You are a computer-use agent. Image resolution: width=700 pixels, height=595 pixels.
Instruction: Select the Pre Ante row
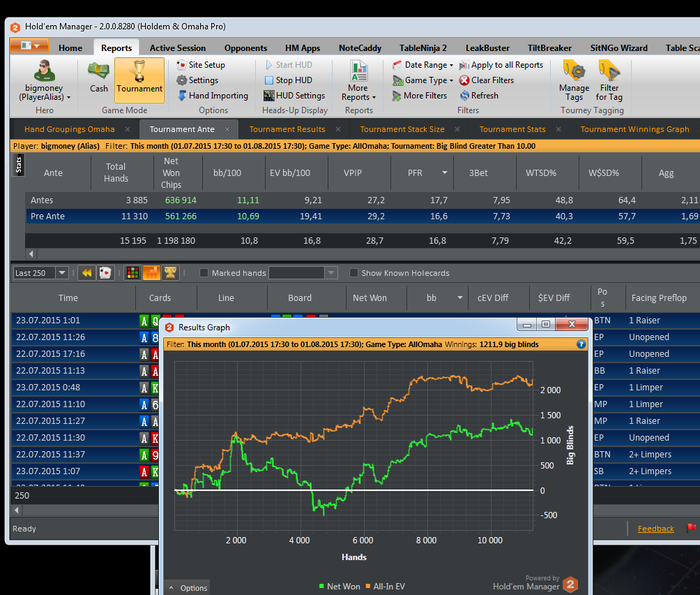362,216
